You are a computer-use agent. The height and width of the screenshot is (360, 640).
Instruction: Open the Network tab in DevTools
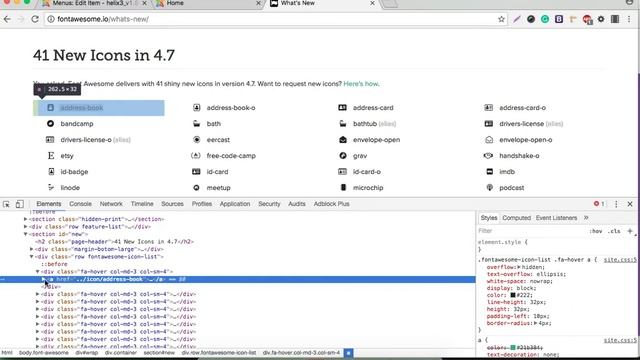[111, 204]
